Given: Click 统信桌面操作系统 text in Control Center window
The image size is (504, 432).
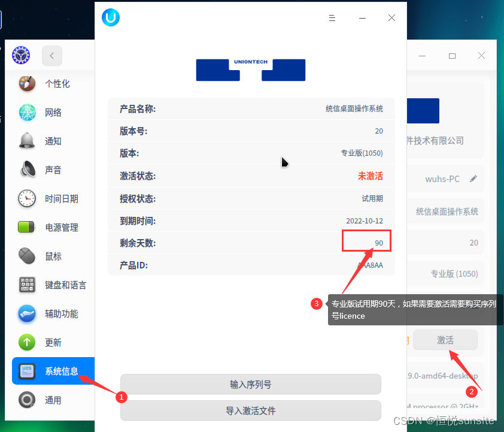Looking at the screenshot, I should pos(447,212).
